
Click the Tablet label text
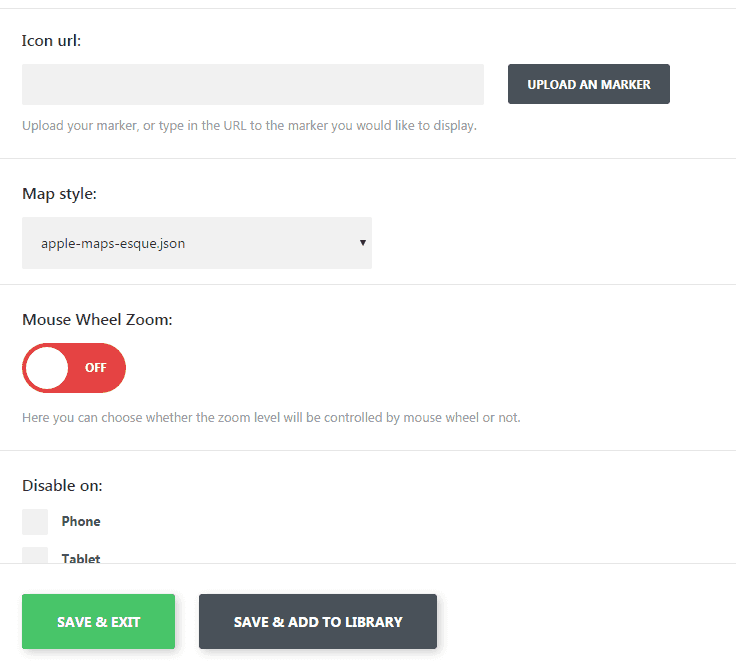click(x=81, y=558)
